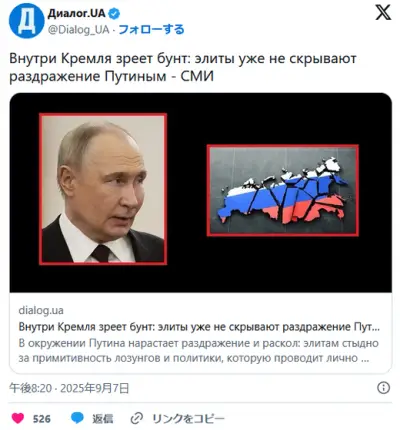
Task: Click the 526 likes count
Action: pos(42,419)
